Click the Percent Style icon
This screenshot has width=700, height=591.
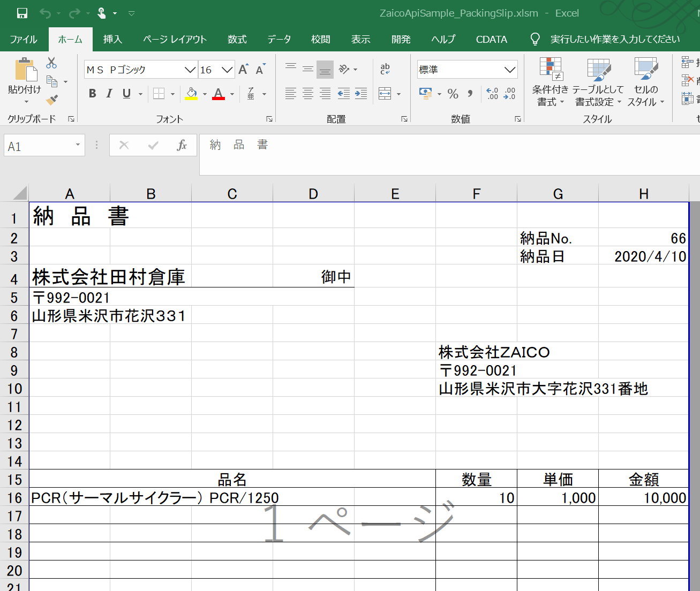(453, 94)
